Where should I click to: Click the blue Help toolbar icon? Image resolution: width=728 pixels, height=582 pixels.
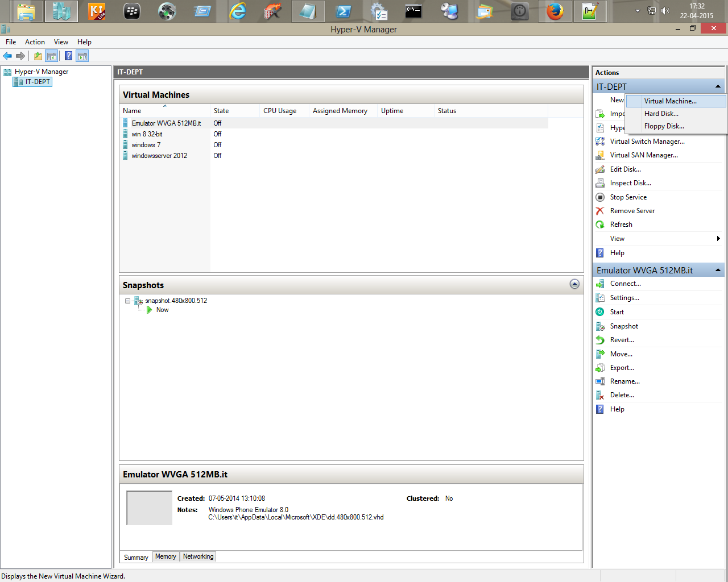pos(68,56)
